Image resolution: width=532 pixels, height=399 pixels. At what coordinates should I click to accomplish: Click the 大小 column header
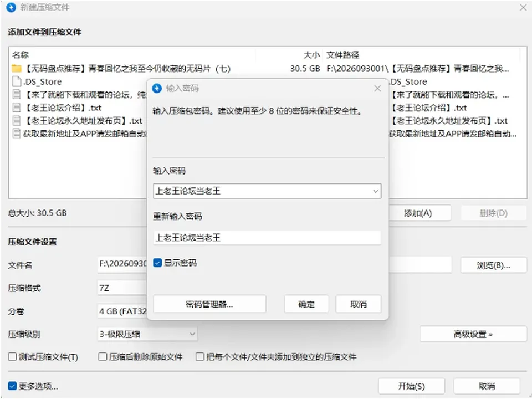pyautogui.click(x=311, y=55)
